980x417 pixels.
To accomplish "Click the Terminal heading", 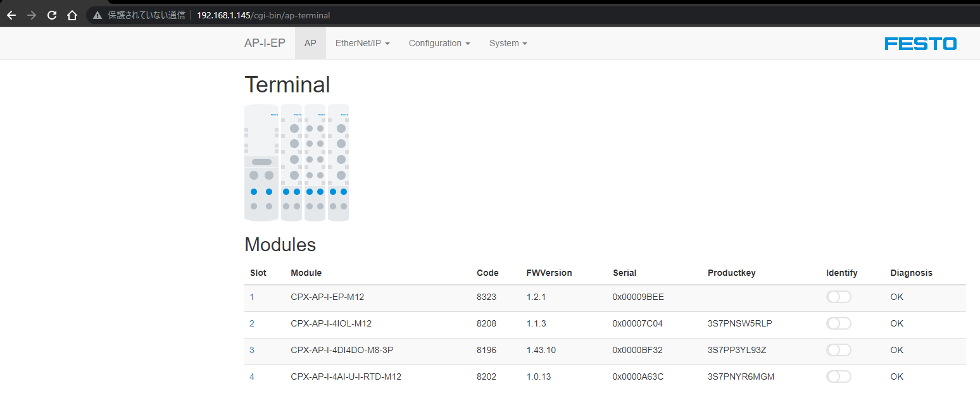I will point(287,85).
